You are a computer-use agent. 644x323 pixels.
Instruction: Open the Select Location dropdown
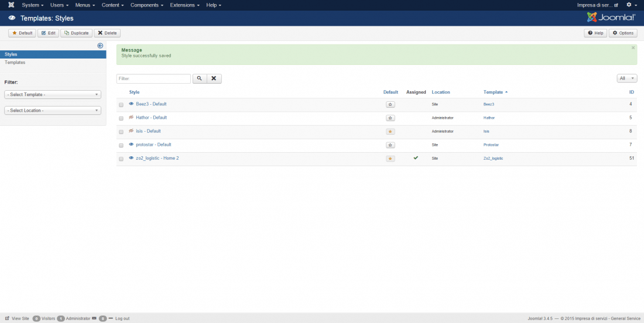[53, 111]
